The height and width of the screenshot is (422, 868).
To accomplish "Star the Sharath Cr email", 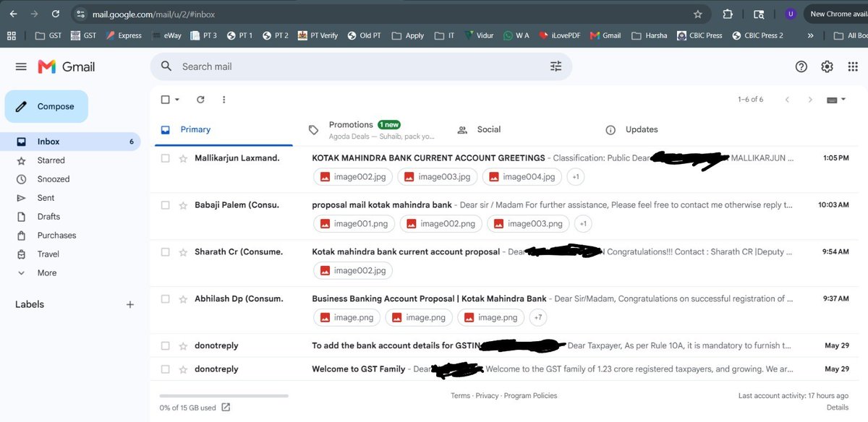I will pos(183,252).
